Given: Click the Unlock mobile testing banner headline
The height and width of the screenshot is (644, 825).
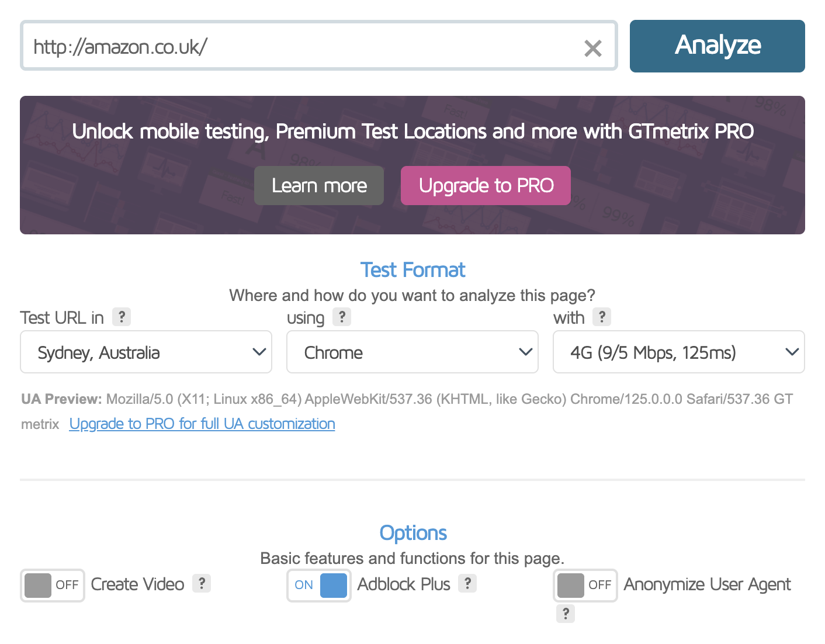Looking at the screenshot, I should pyautogui.click(x=412, y=131).
